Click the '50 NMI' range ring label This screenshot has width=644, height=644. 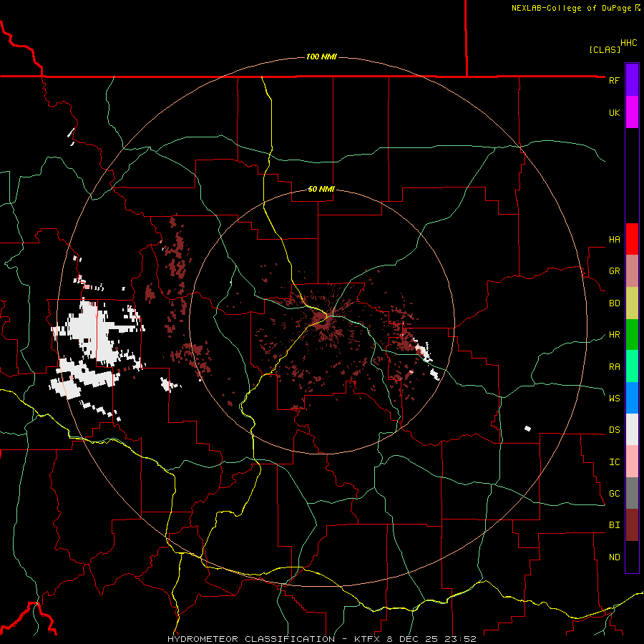321,189
